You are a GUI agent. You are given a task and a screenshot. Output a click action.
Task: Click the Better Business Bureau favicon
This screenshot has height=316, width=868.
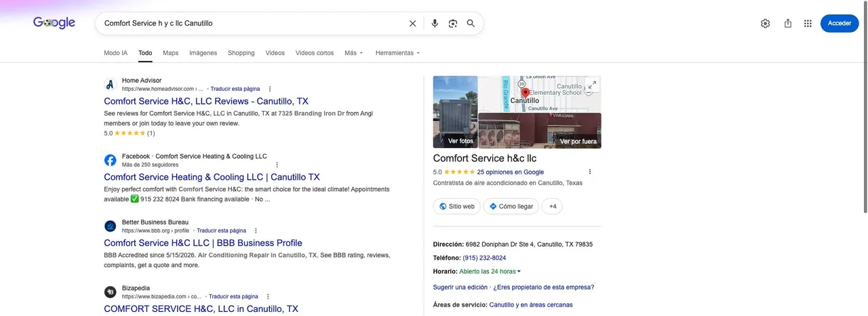click(110, 226)
